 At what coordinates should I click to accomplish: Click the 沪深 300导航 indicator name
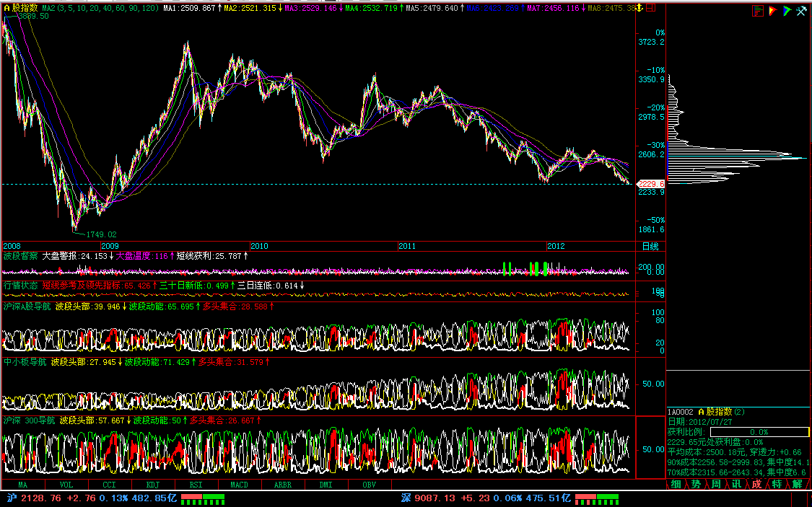[29, 420]
